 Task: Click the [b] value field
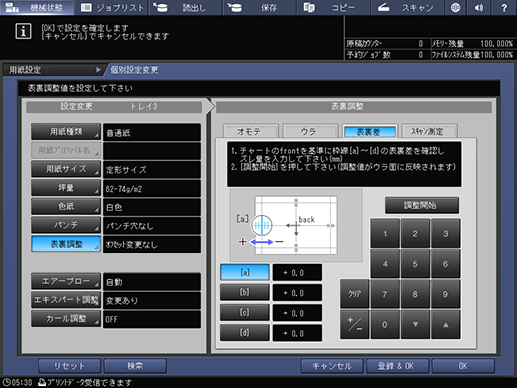click(297, 293)
